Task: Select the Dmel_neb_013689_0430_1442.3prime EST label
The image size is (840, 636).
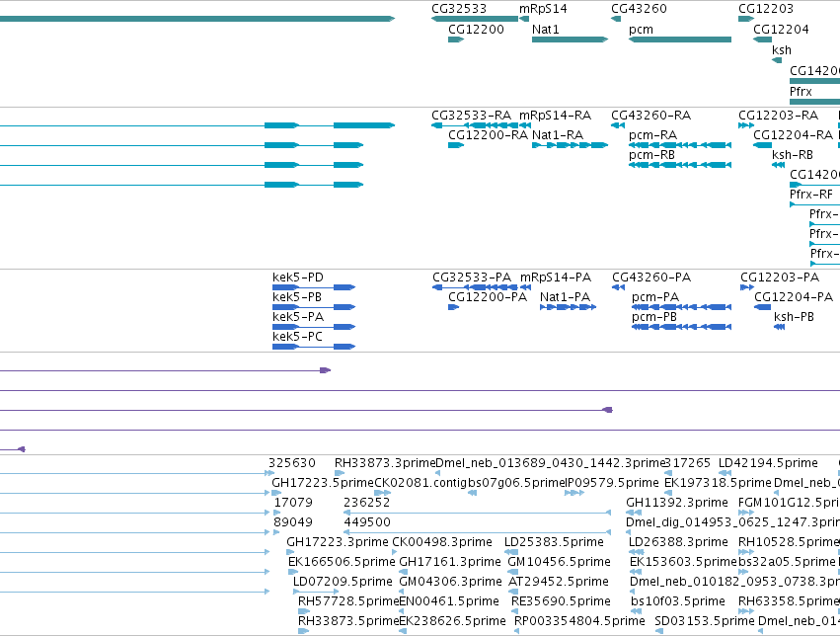Action: coord(550,463)
